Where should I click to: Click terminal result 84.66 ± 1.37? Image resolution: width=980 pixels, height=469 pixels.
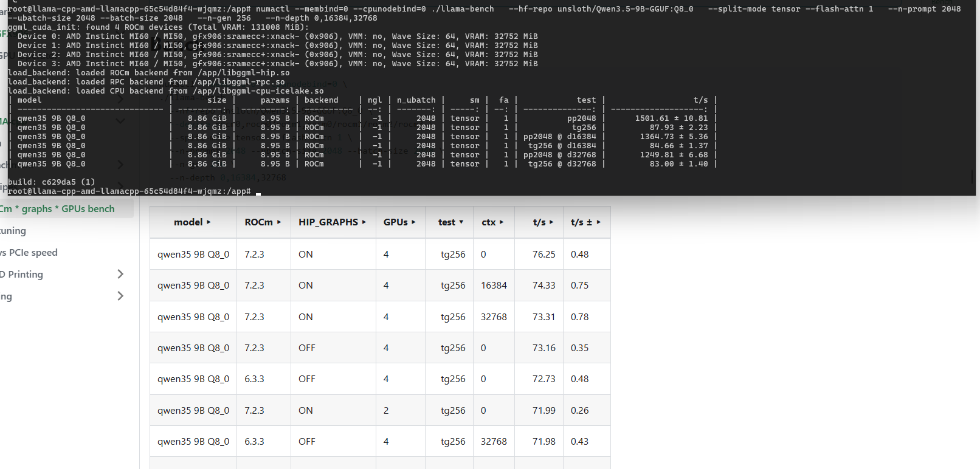coord(678,146)
